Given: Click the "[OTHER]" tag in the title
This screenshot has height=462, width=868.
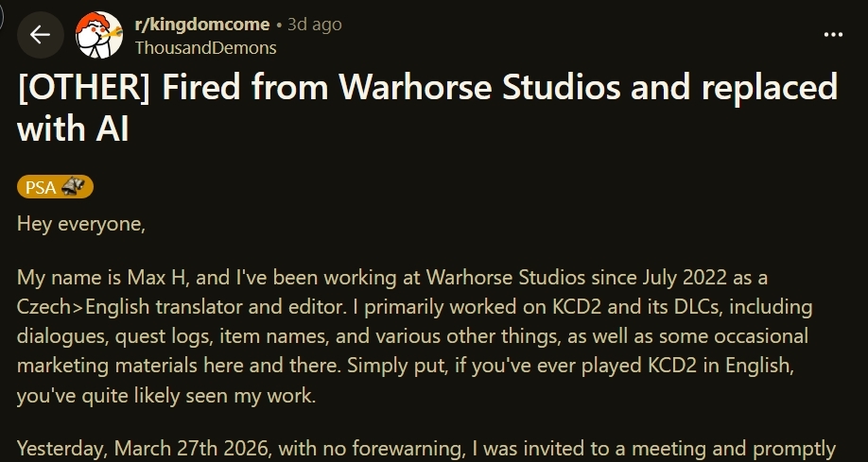Looking at the screenshot, I should 84,88.
